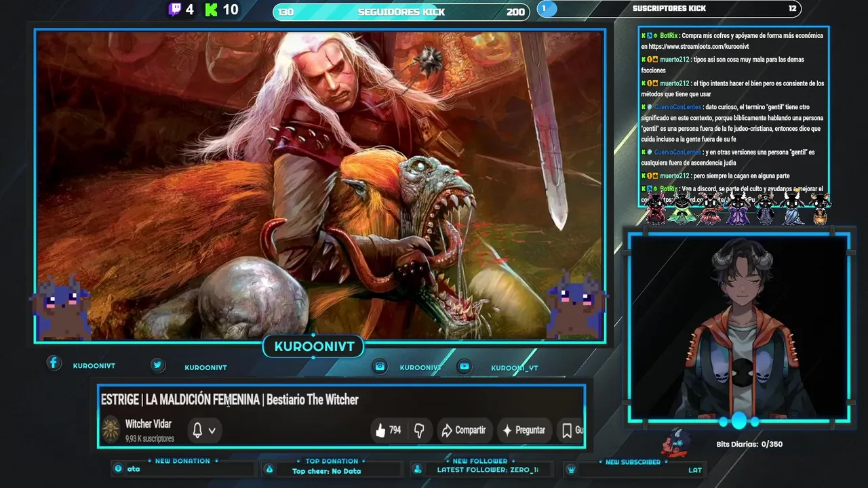Click the green Kick logo icon

212,9
